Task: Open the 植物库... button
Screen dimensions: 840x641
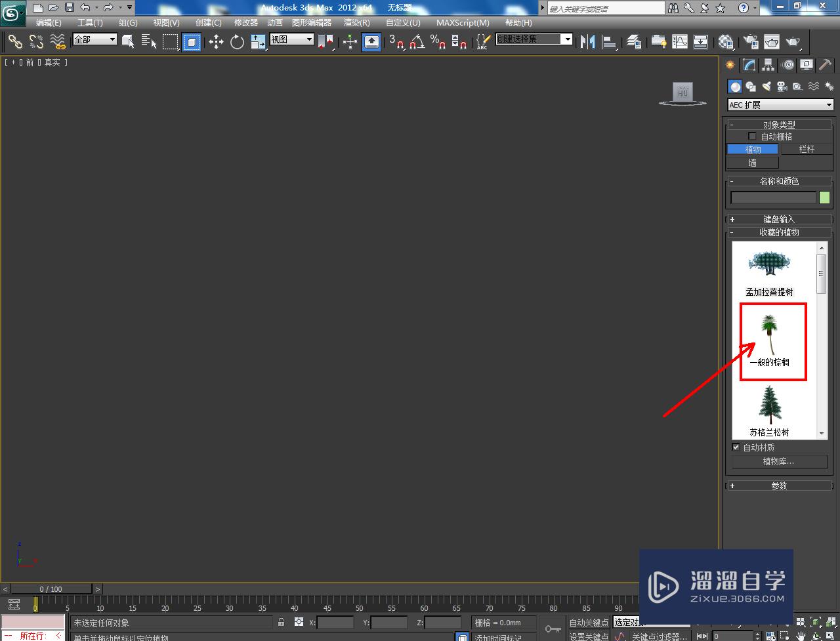Action: point(778,462)
